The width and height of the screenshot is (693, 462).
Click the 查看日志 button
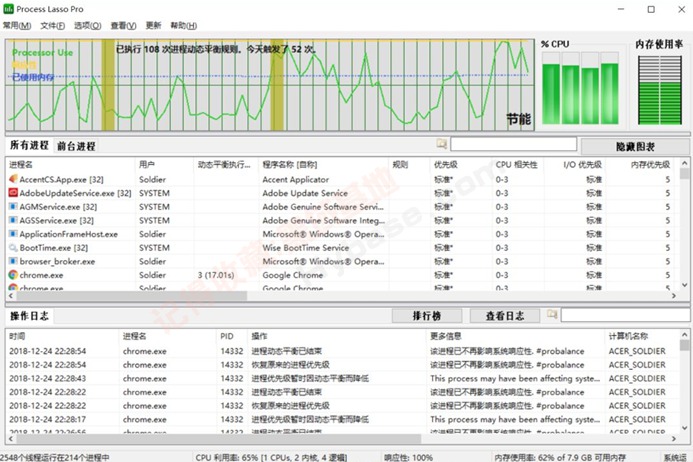coord(505,316)
